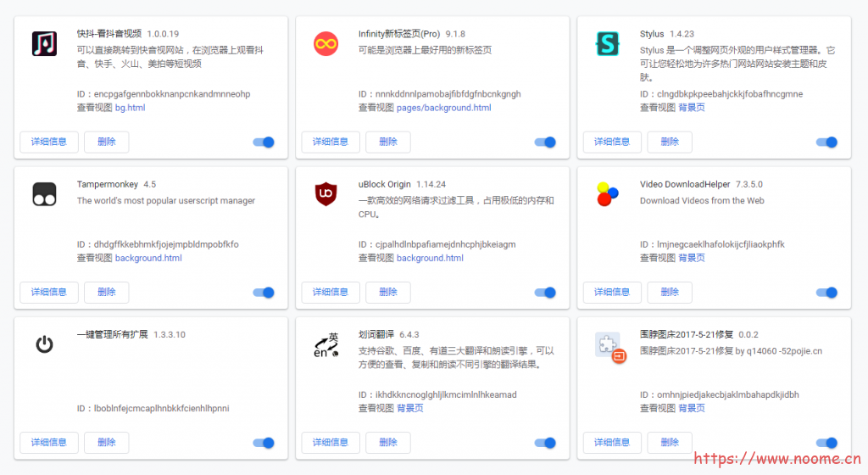
Task: Open 划词翻译 背景页 link
Action: (410, 408)
